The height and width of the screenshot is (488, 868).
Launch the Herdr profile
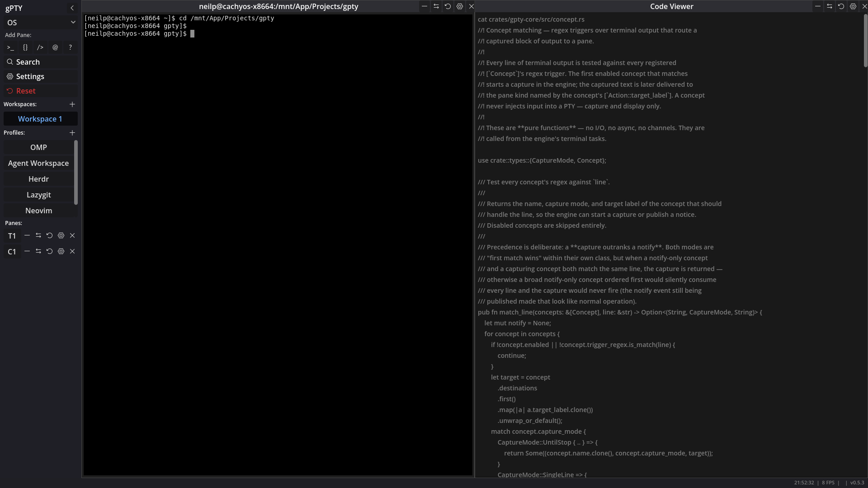(38, 179)
